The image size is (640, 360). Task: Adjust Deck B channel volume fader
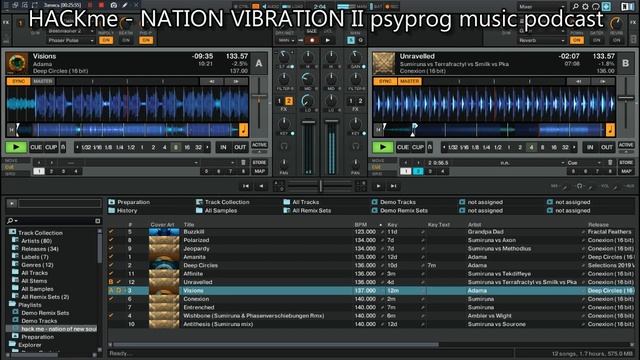331,121
